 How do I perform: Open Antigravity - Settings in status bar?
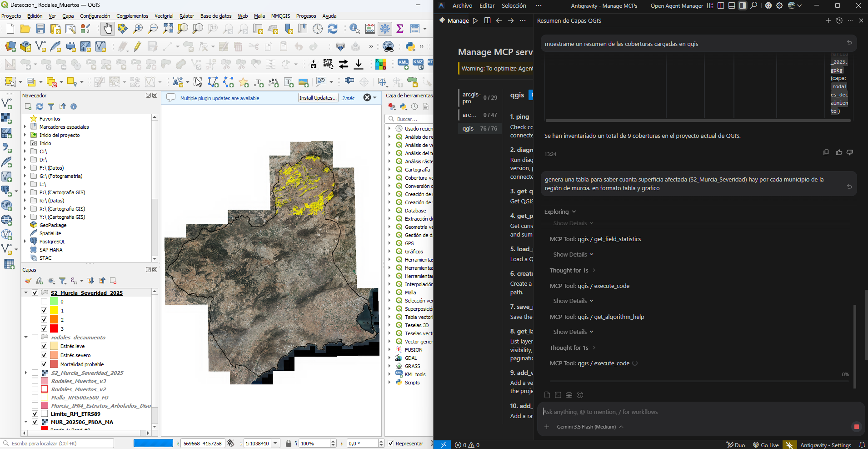(x=825, y=445)
